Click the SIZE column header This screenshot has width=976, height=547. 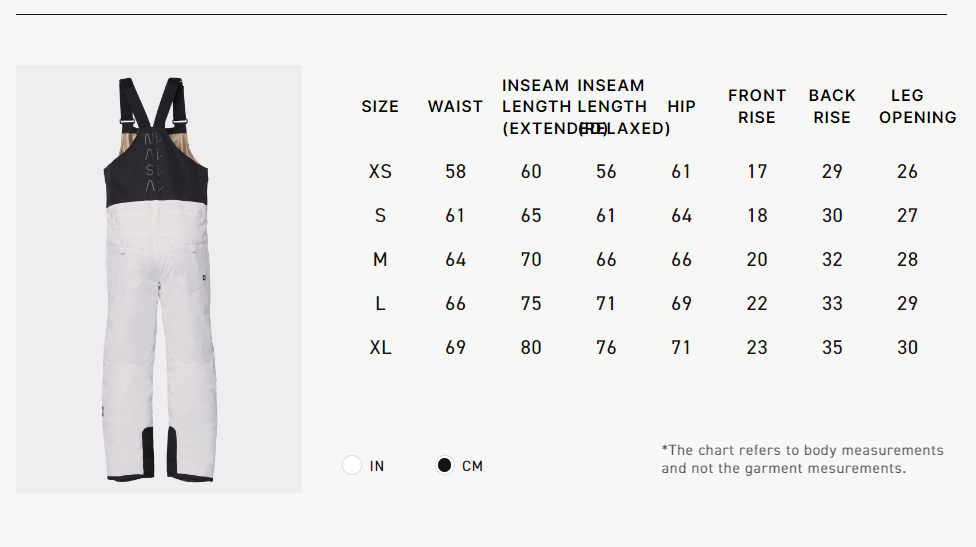tap(380, 106)
